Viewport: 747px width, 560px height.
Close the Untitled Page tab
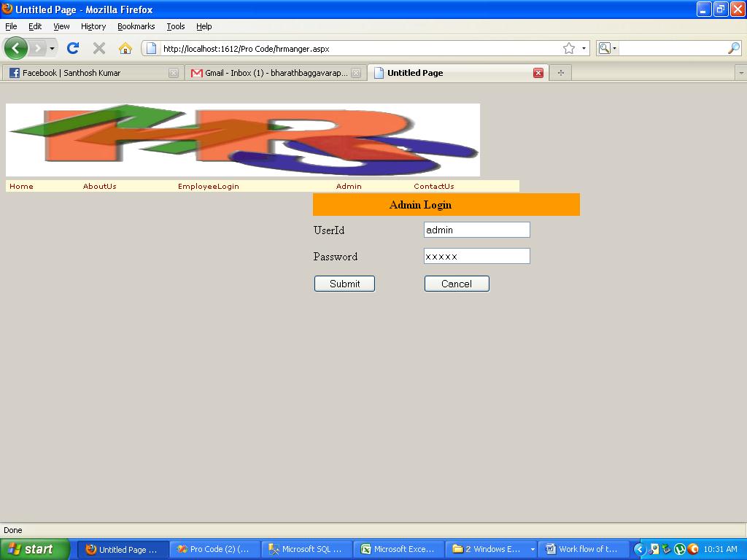point(538,73)
